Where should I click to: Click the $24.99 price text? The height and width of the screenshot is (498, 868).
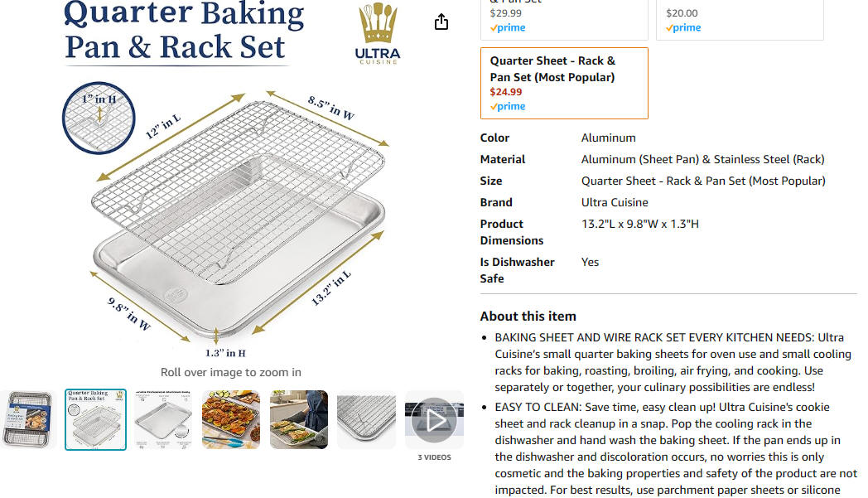(506, 92)
